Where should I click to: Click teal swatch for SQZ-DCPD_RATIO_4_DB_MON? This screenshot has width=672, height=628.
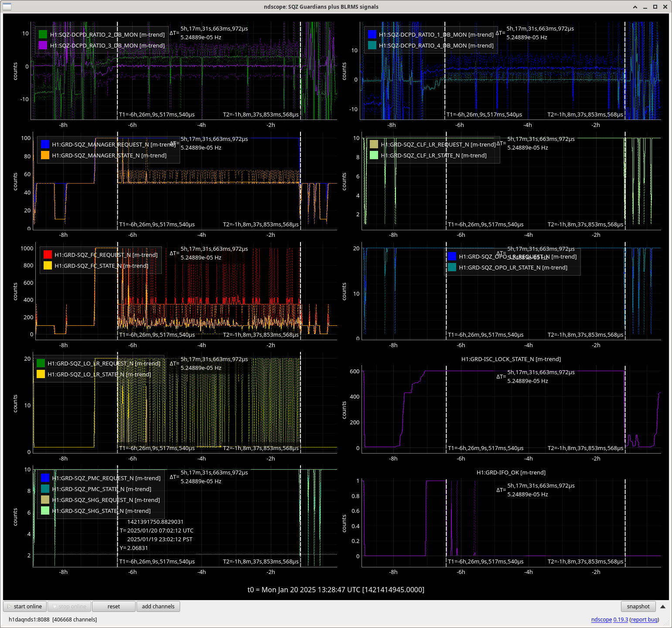tap(372, 45)
